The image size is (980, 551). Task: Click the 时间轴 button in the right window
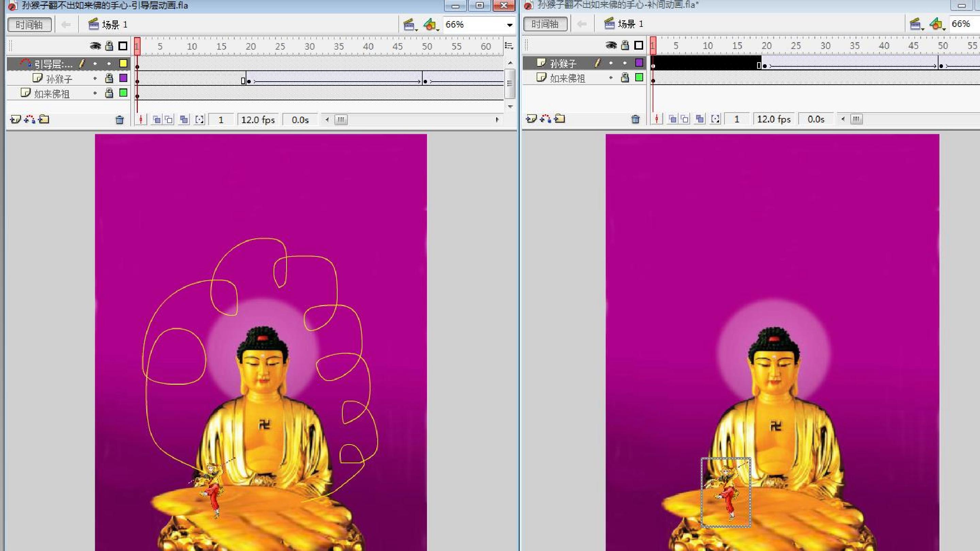(545, 24)
